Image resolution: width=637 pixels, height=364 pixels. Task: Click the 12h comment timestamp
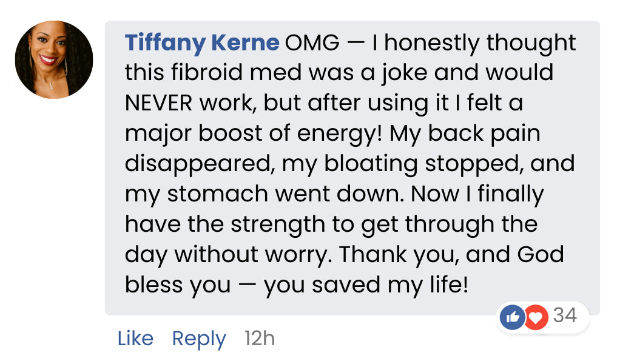coord(260,339)
